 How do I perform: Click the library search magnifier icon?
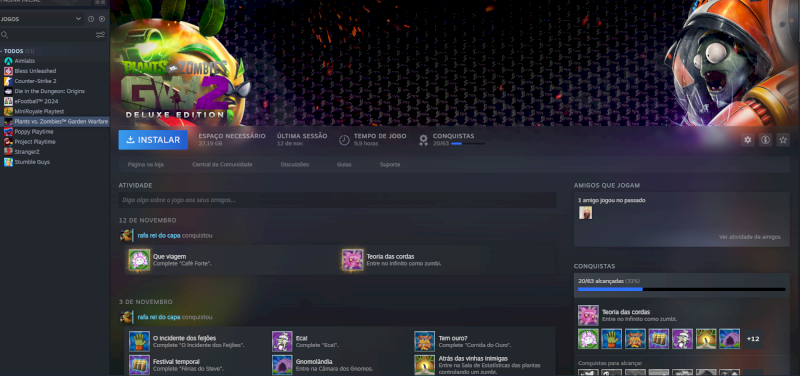(x=5, y=35)
